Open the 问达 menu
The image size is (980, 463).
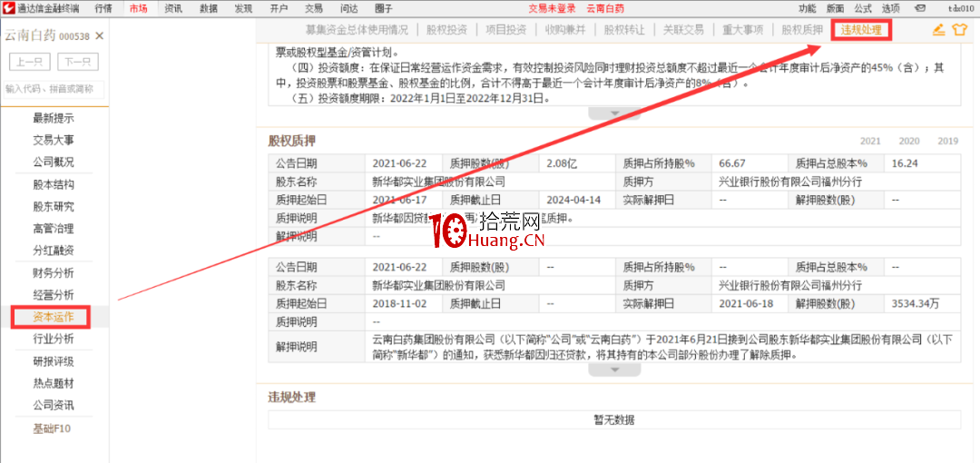click(348, 8)
